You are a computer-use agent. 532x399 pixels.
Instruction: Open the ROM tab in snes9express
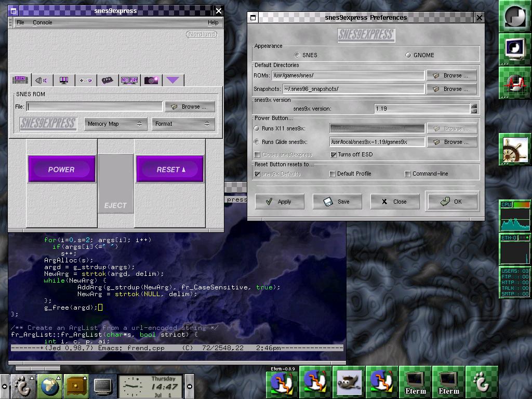[x=20, y=80]
